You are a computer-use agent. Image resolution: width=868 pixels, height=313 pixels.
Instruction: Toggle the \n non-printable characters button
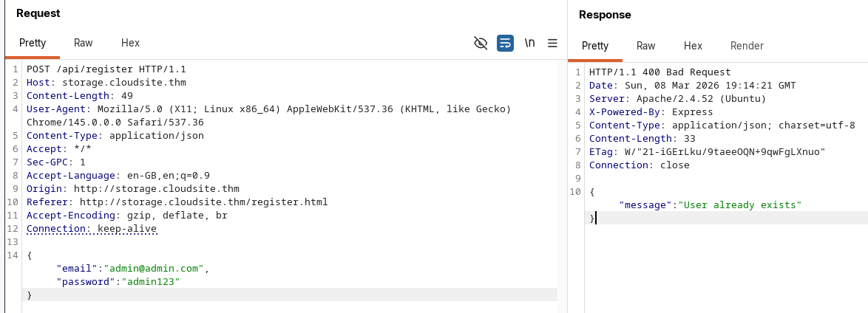pos(529,44)
